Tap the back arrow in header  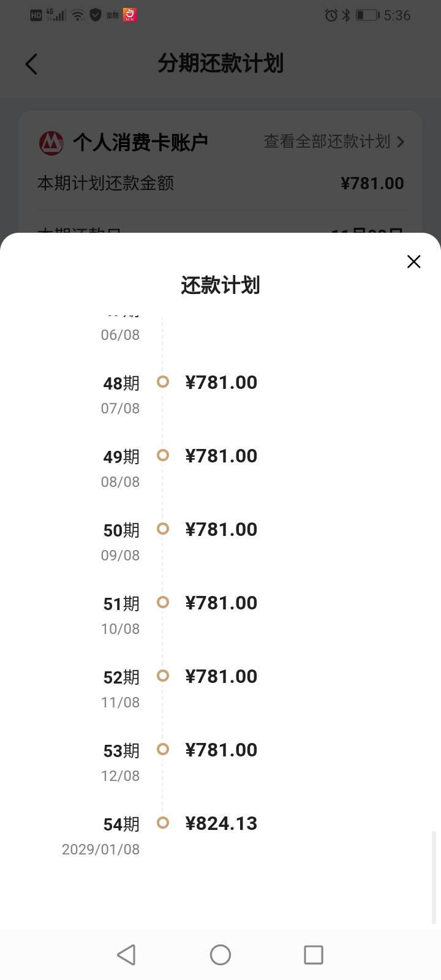pyautogui.click(x=32, y=64)
